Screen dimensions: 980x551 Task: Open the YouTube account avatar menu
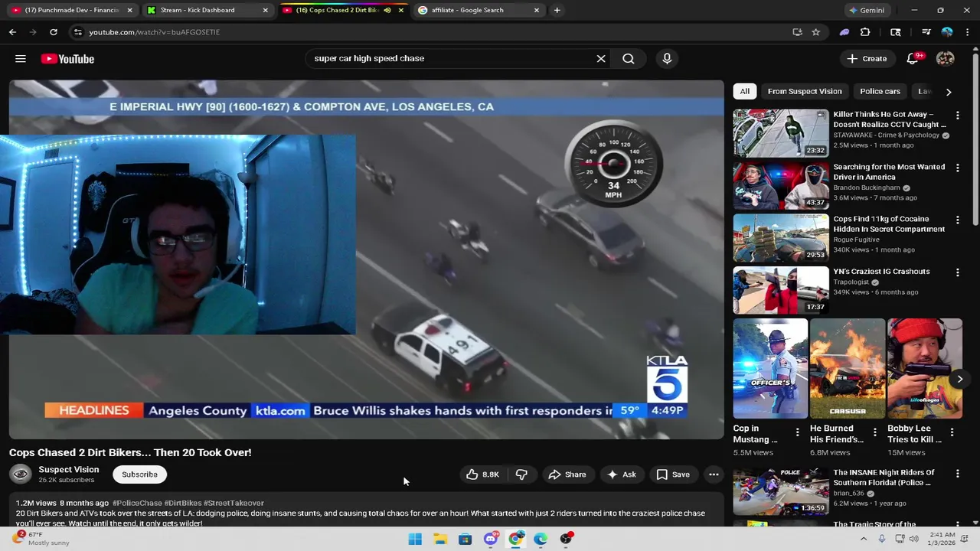[x=946, y=58]
